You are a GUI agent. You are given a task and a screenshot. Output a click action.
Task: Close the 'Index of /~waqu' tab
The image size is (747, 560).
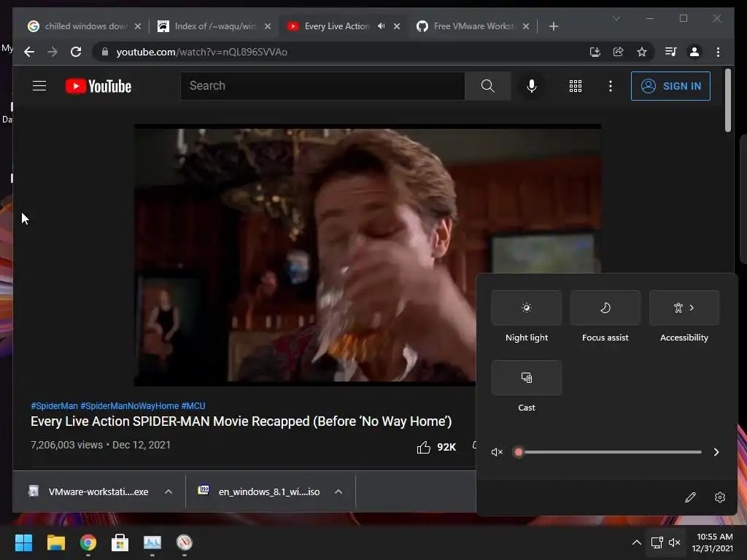268,26
